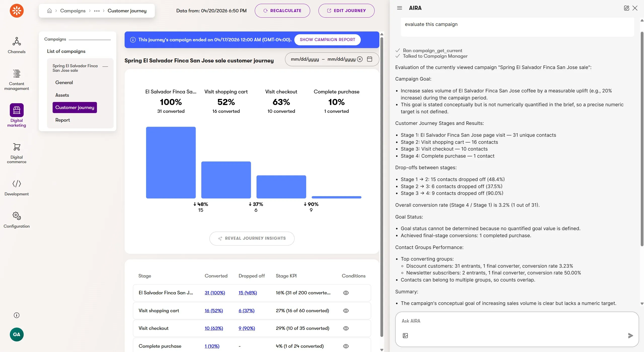Start new AIRA chat via edit icon
This screenshot has height=352, width=644.
tap(626, 8)
